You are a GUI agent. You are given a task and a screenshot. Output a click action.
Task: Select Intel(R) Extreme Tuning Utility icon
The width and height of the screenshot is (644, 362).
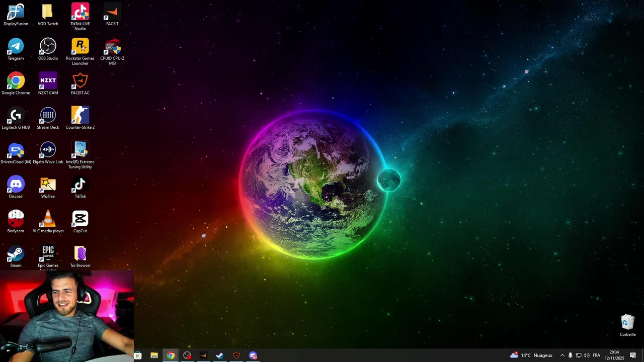click(x=80, y=155)
